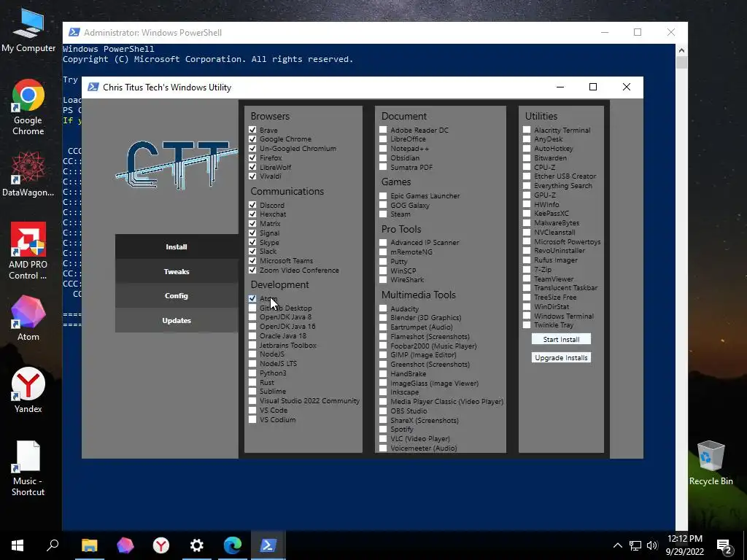The width and height of the screenshot is (747, 560).
Task: Click the PowerShell window vertical scrollbar thumb
Action: pyautogui.click(x=681, y=63)
